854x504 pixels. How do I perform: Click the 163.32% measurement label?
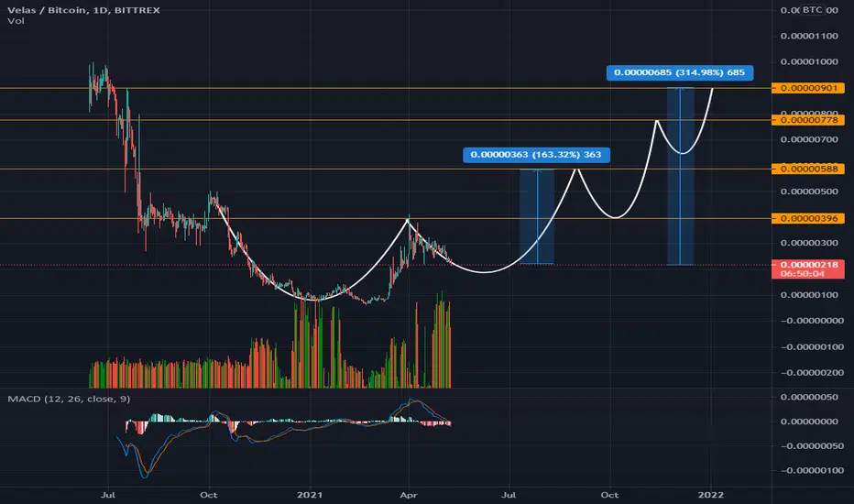(x=536, y=155)
